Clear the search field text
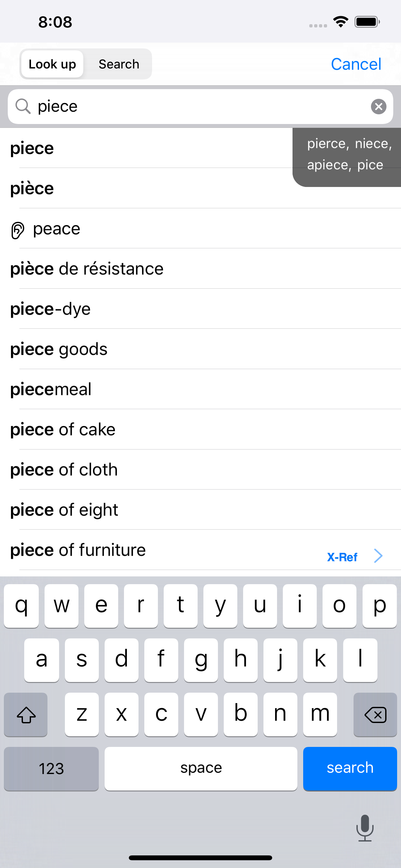This screenshot has width=401, height=868. click(378, 107)
